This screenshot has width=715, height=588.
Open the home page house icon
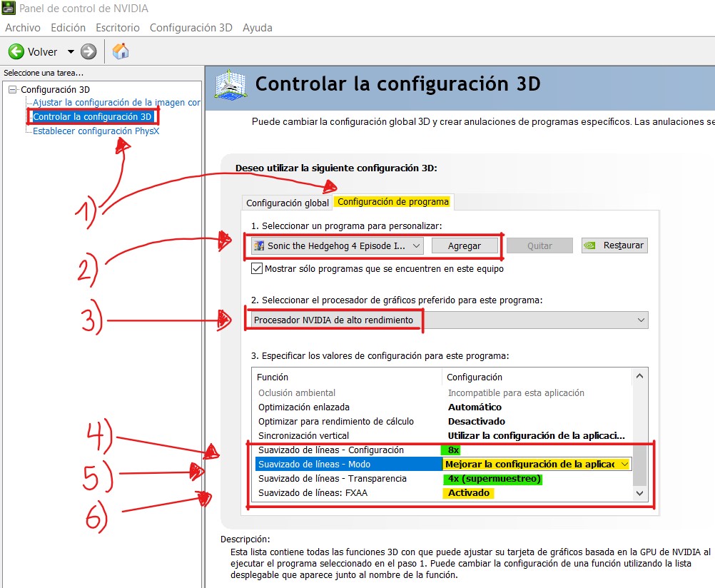[x=121, y=51]
